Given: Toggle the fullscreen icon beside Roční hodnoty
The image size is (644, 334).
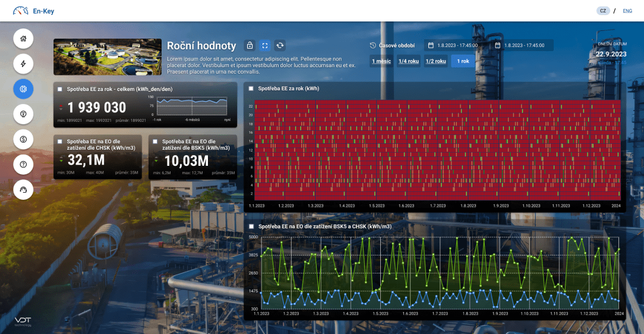Looking at the screenshot, I should 265,46.
